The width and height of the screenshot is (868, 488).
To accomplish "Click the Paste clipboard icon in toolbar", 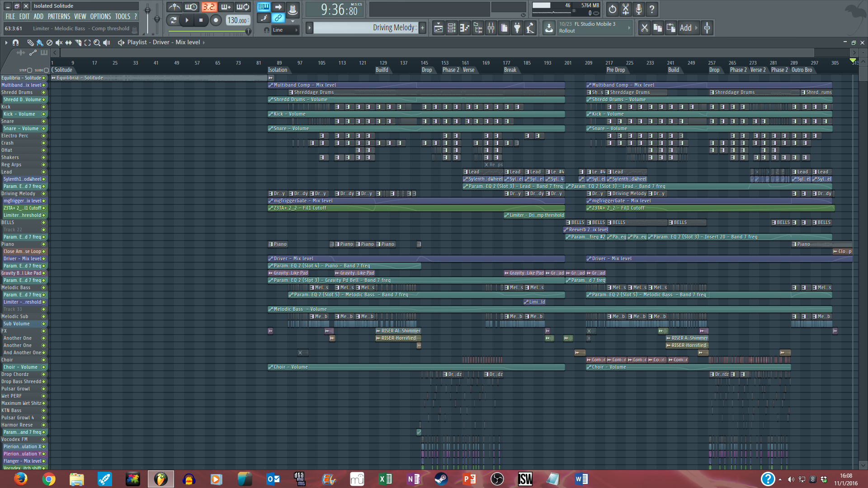I will 671,28.
